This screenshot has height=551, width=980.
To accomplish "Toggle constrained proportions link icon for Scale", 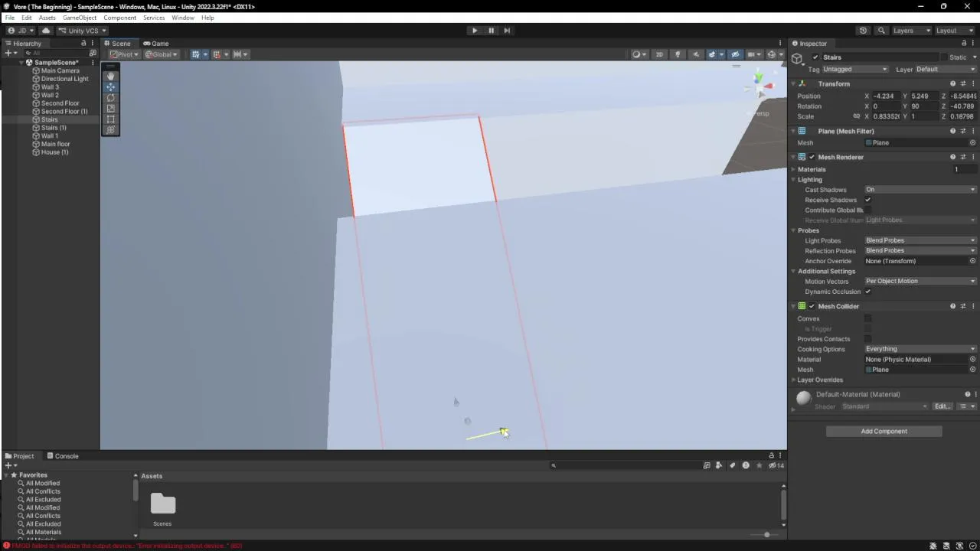I will click(x=856, y=116).
